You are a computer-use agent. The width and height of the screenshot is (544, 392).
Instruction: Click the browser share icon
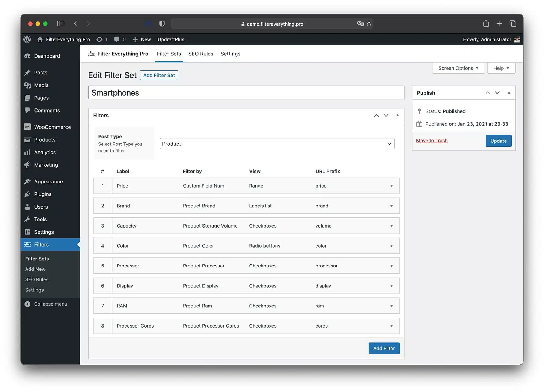486,24
